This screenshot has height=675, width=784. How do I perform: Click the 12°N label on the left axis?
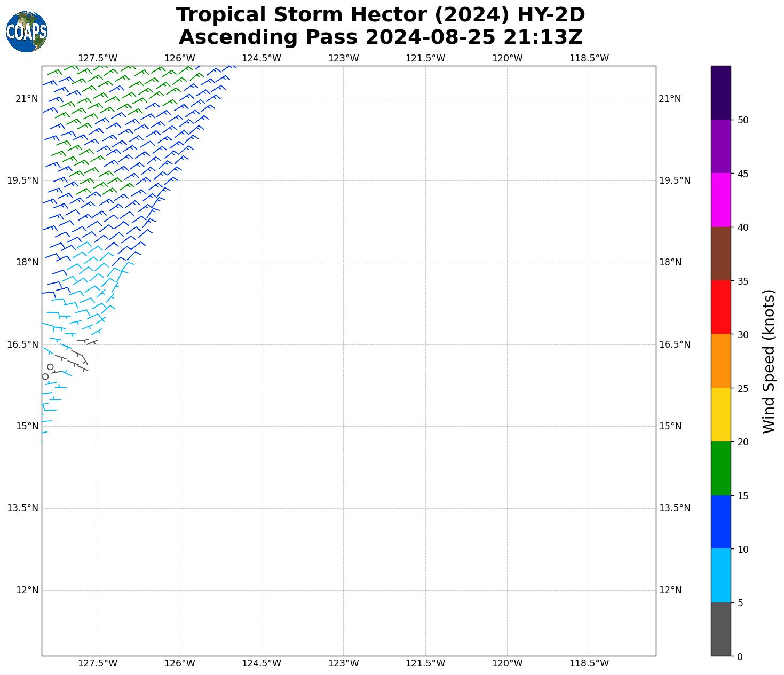(27, 590)
